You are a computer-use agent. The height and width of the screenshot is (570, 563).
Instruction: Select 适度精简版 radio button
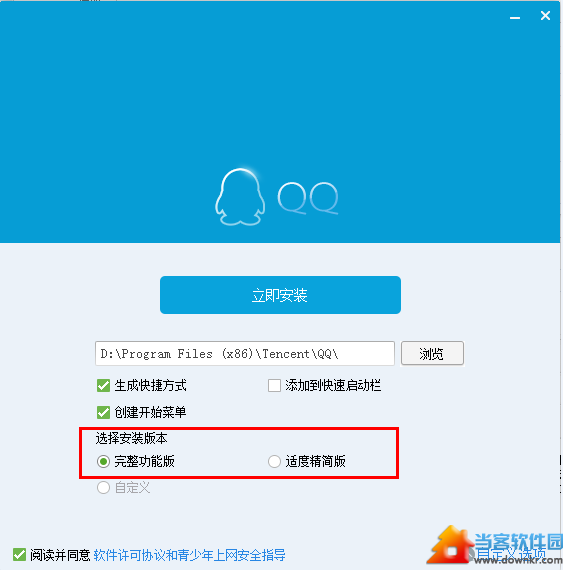tap(274, 462)
